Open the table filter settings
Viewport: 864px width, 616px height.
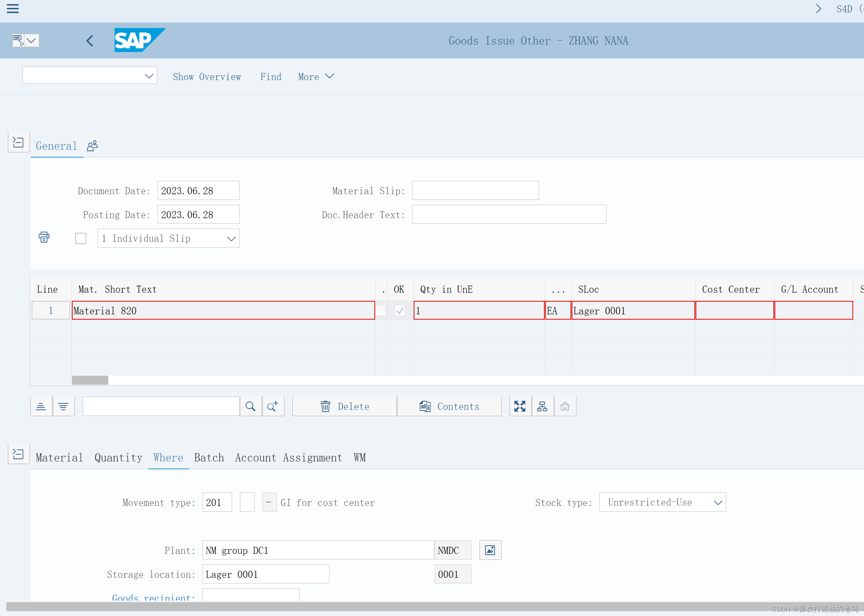coord(63,406)
